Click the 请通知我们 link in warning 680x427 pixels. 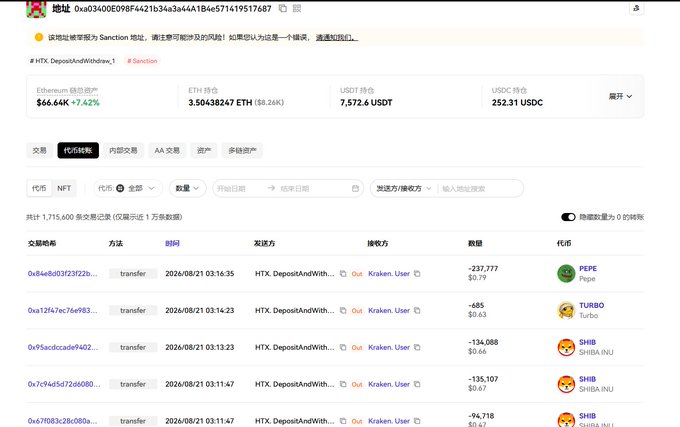(x=337, y=37)
